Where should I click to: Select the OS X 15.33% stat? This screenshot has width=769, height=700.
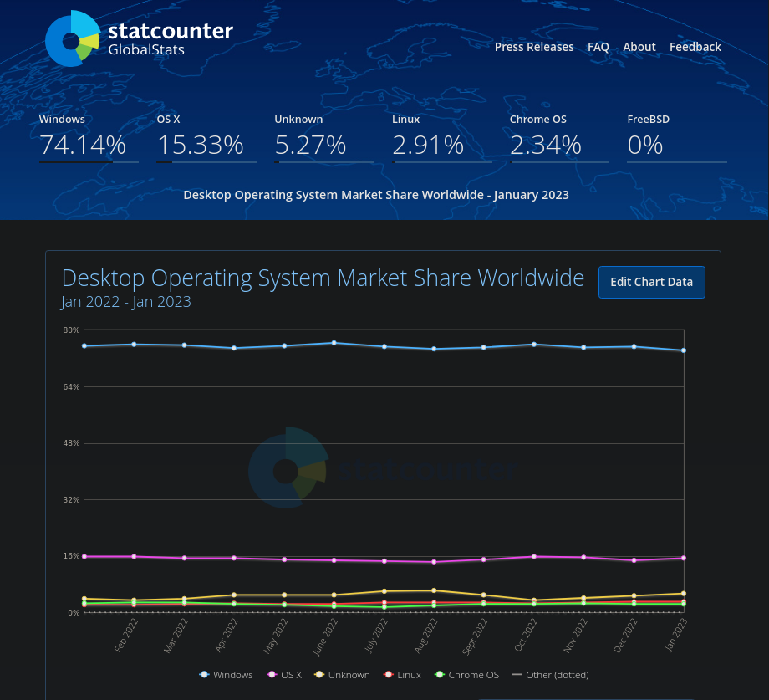[206, 138]
